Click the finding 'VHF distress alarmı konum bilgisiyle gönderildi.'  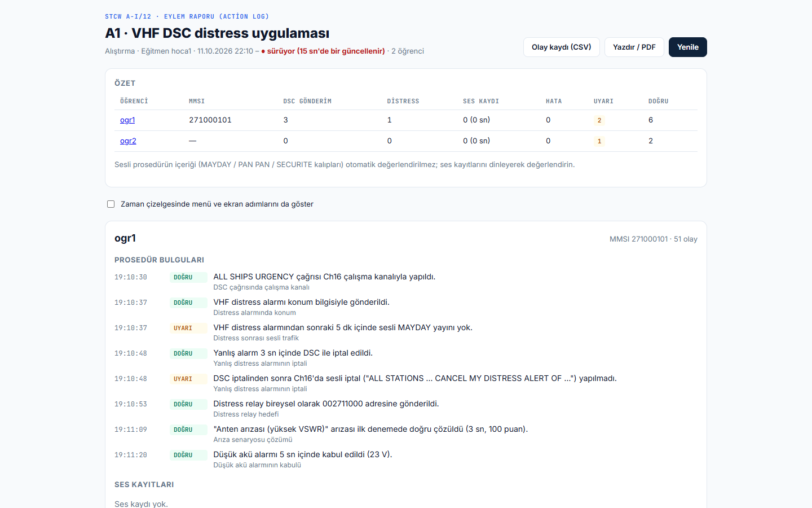pyautogui.click(x=301, y=302)
